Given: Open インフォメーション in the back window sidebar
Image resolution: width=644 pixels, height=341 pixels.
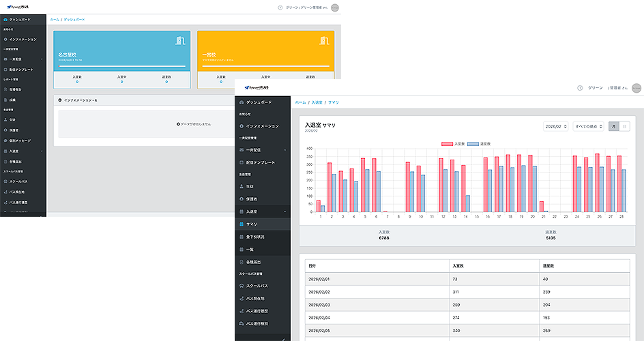Looking at the screenshot, I should pos(23,40).
